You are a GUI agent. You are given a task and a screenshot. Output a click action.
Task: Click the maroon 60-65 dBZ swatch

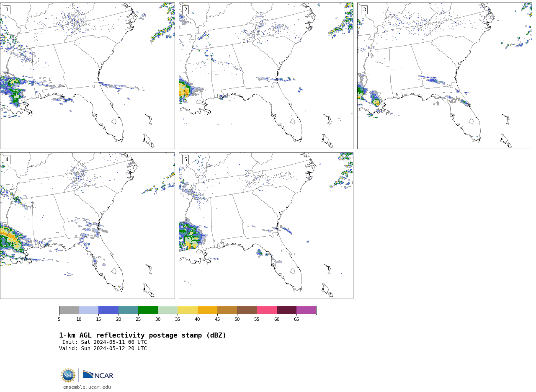[x=286, y=310]
